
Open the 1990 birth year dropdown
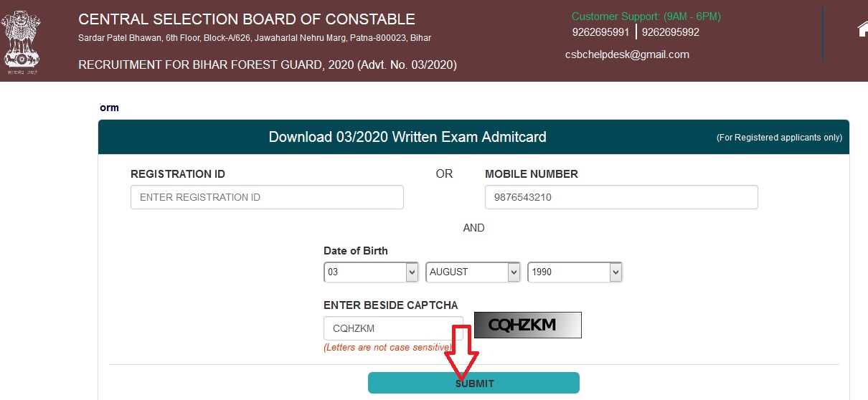575,272
